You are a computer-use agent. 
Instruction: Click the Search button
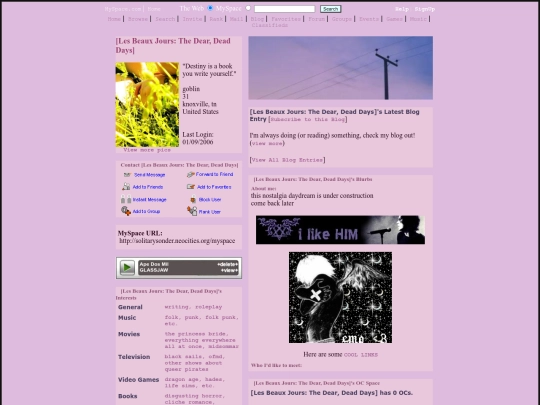330,9
